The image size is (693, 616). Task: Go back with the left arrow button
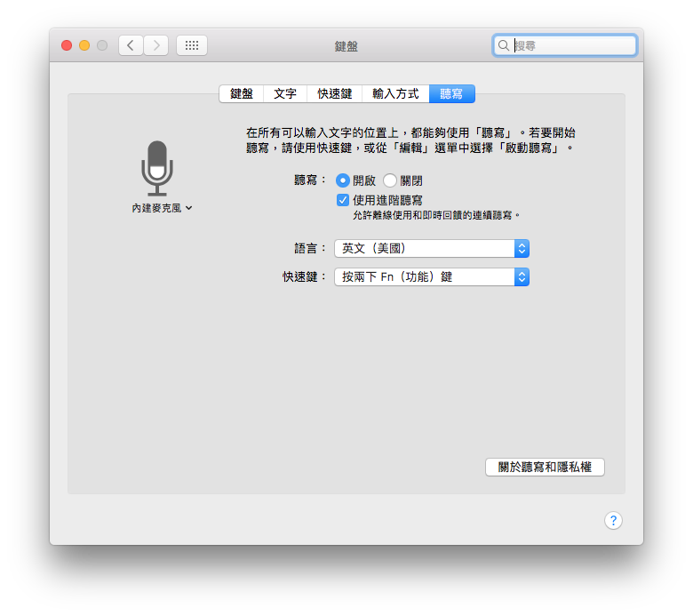point(131,45)
